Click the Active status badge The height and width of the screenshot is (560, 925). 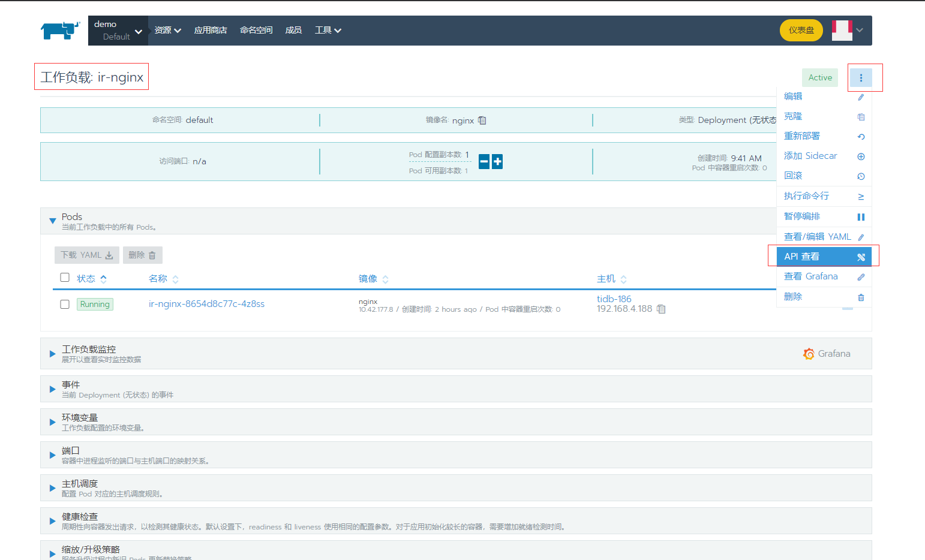pos(820,78)
